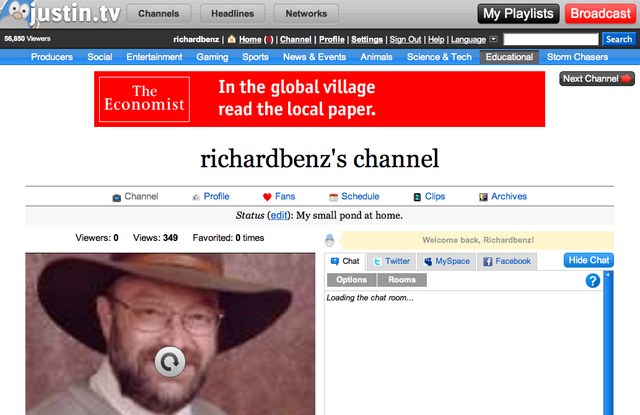The height and width of the screenshot is (415, 640).
Task: Click the Twitter bird icon
Action: pyautogui.click(x=378, y=262)
